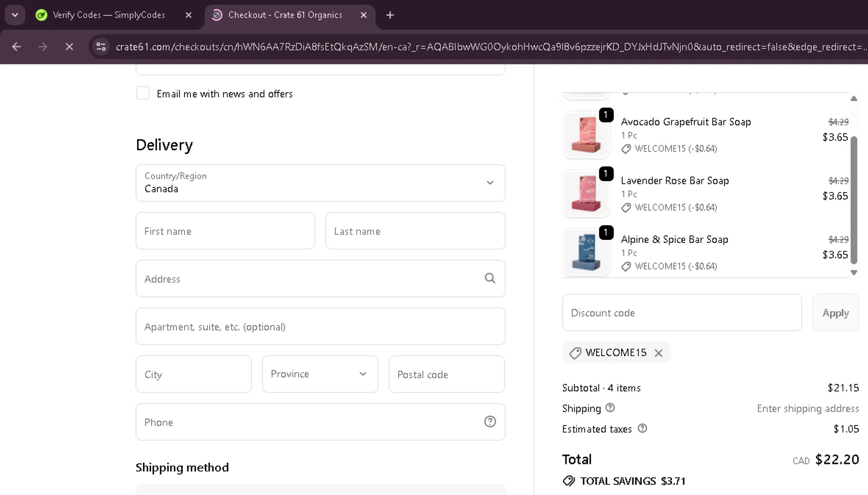Click the Phone number field
Screen dimensions: 868x495
321,422
